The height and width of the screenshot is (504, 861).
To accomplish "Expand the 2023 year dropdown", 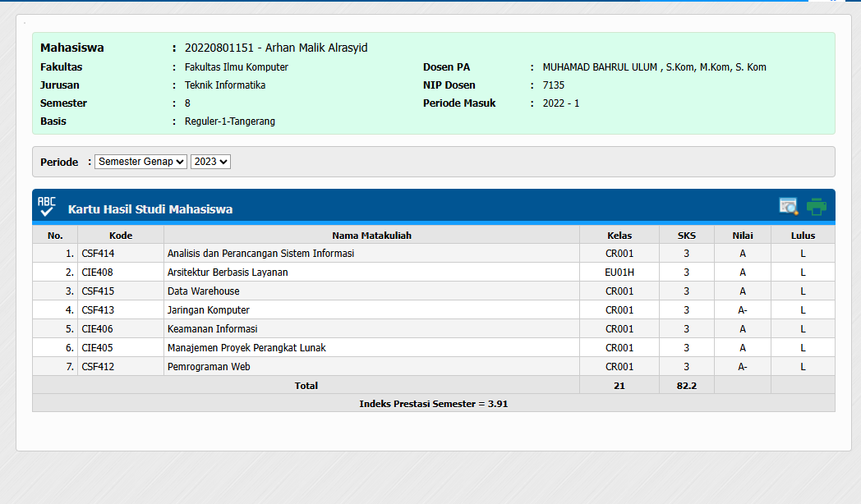I will pyautogui.click(x=210, y=162).
